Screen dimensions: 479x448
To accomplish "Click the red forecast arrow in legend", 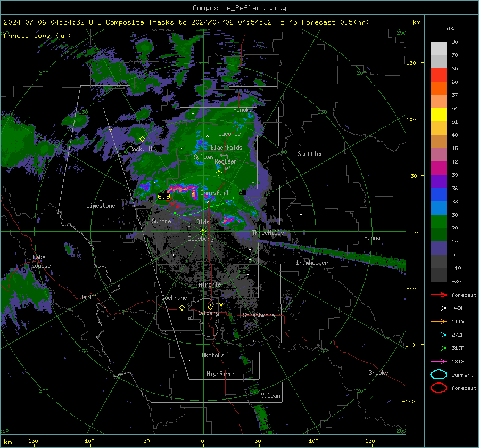I will (439, 295).
